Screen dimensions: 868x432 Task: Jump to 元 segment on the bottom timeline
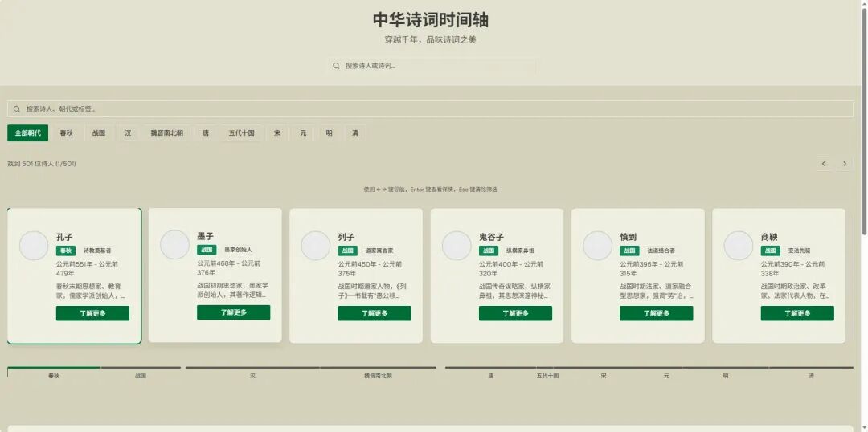pos(666,373)
